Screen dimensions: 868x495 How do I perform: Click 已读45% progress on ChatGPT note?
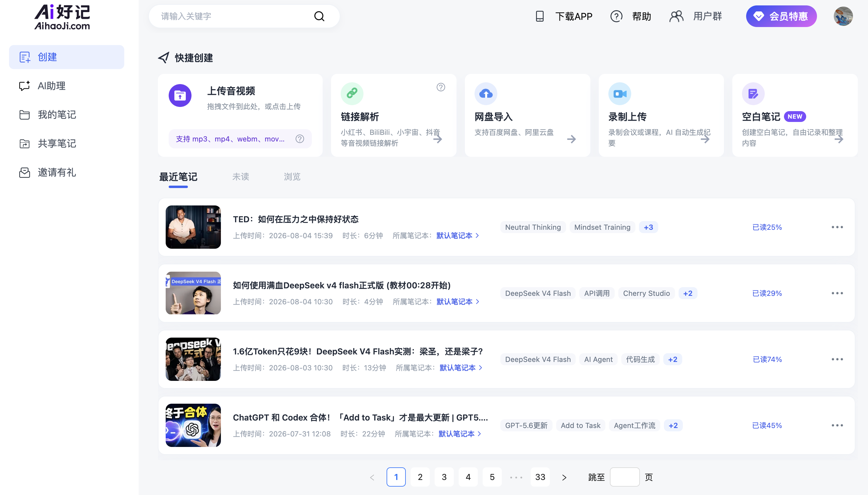767,425
